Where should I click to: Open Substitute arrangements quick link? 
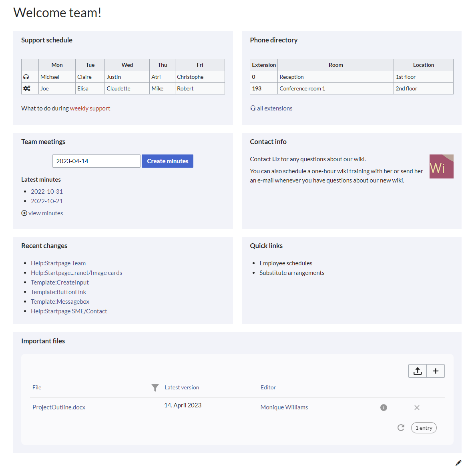pos(292,273)
